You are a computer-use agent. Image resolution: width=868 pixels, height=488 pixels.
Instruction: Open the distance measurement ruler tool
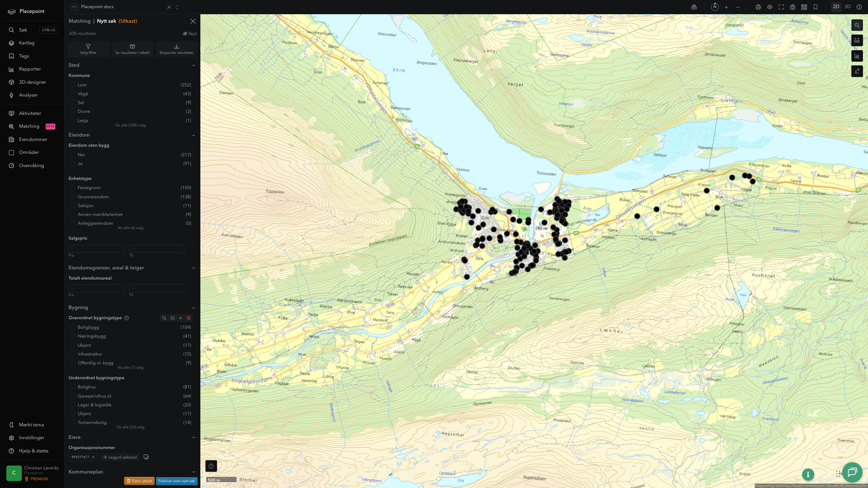tap(857, 40)
